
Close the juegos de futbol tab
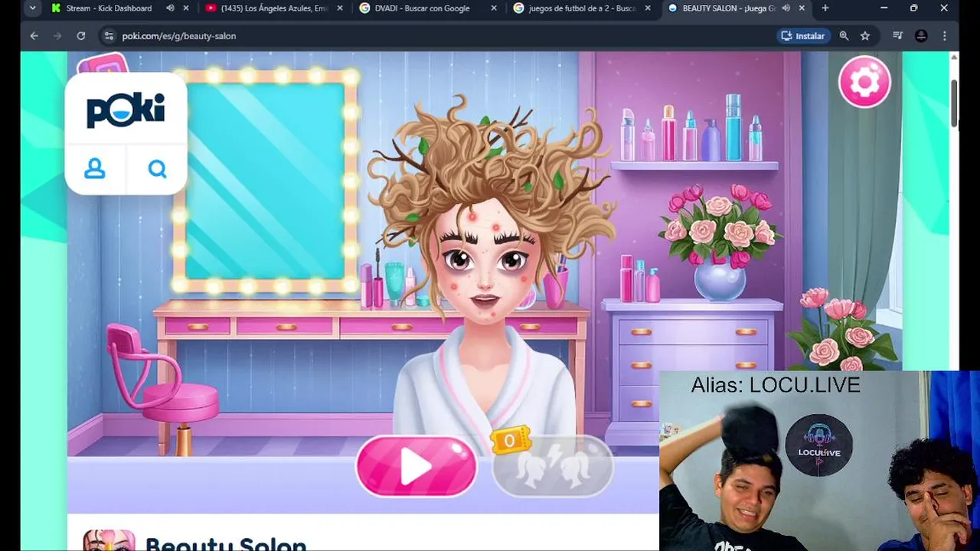pyautogui.click(x=648, y=8)
